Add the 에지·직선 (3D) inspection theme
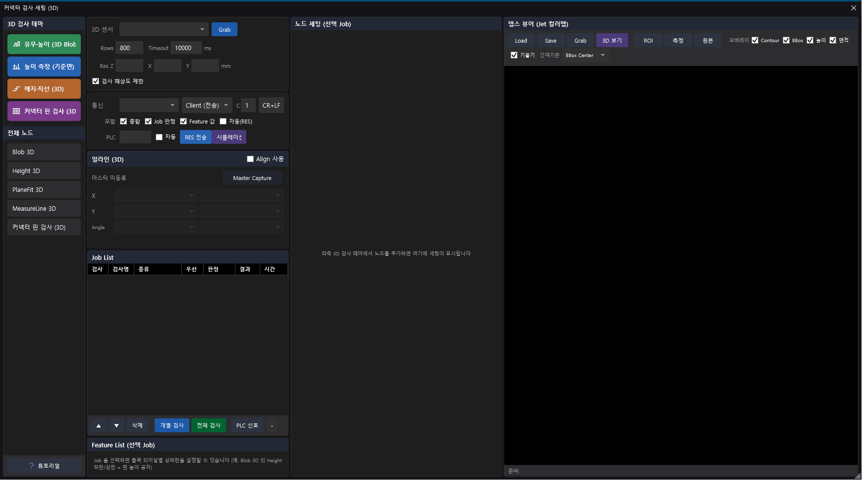Viewport: 868px width, 486px height. [44, 89]
